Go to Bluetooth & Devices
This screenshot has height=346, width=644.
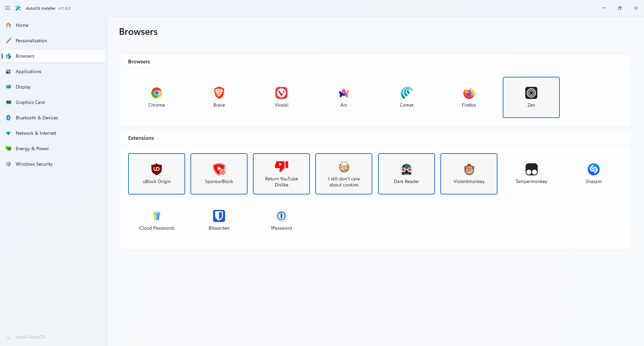pyautogui.click(x=54, y=118)
